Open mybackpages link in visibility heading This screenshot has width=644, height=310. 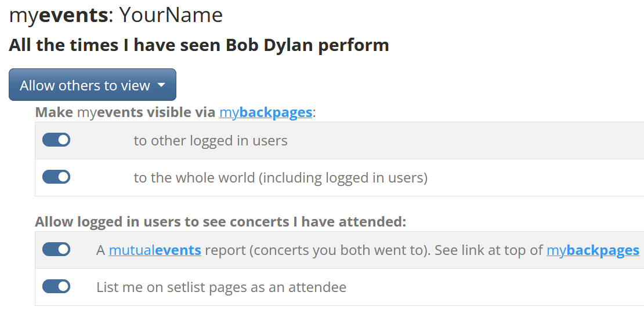click(x=266, y=112)
